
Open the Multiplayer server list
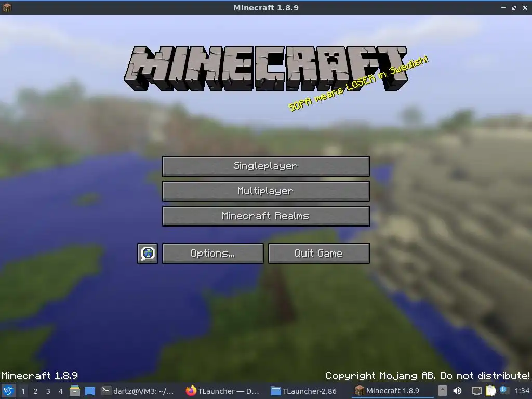265,191
